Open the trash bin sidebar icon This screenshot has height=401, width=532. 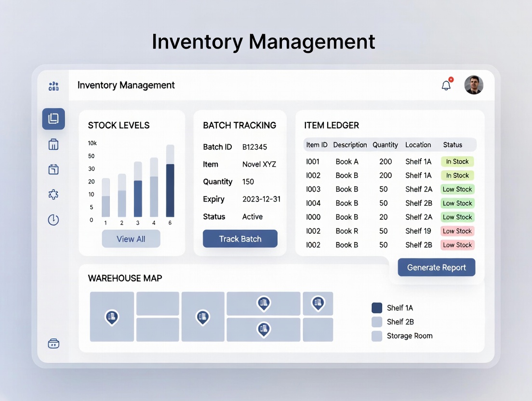pyautogui.click(x=53, y=144)
